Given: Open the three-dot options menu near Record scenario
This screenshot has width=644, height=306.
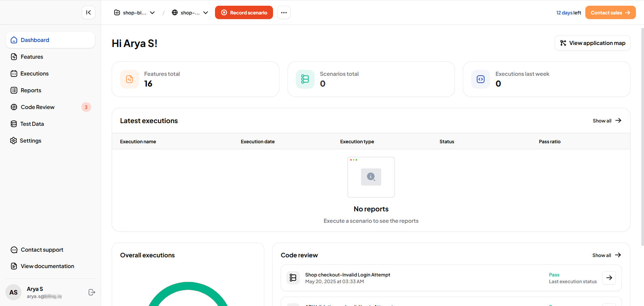Looking at the screenshot, I should click(284, 12).
